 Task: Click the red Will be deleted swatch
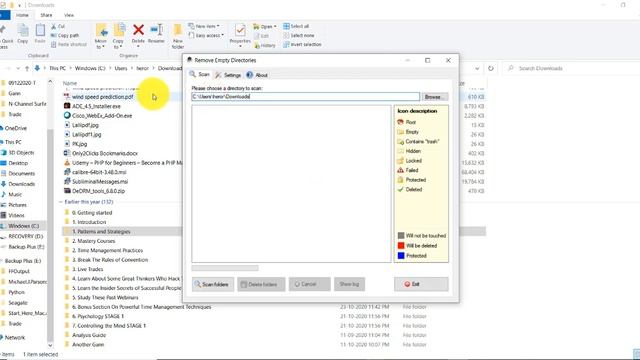click(x=401, y=246)
